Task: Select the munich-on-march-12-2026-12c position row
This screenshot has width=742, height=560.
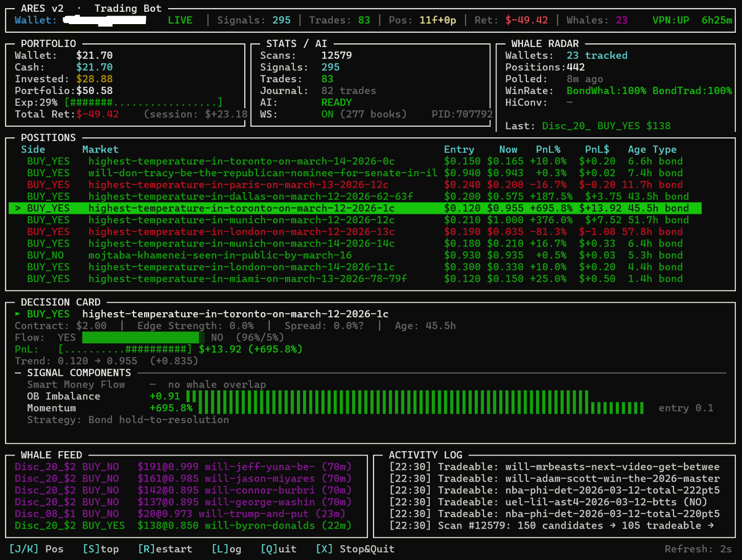Action: pyautogui.click(x=355, y=220)
